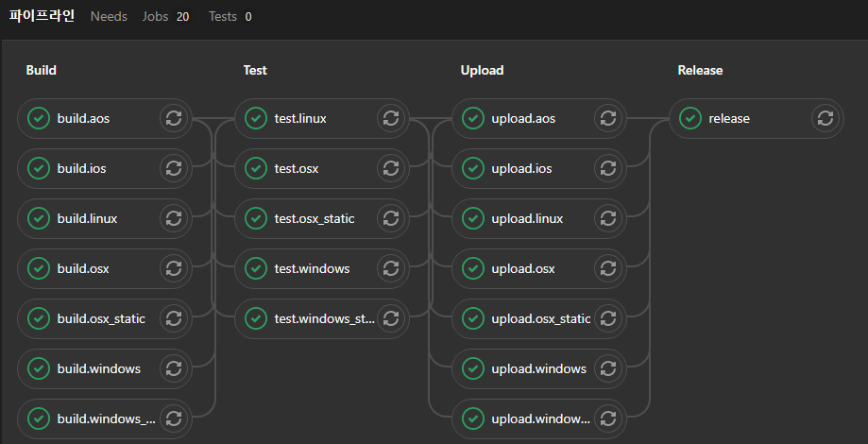Retry the upload.osx_static job
This screenshot has width=868, height=444.
pos(608,318)
